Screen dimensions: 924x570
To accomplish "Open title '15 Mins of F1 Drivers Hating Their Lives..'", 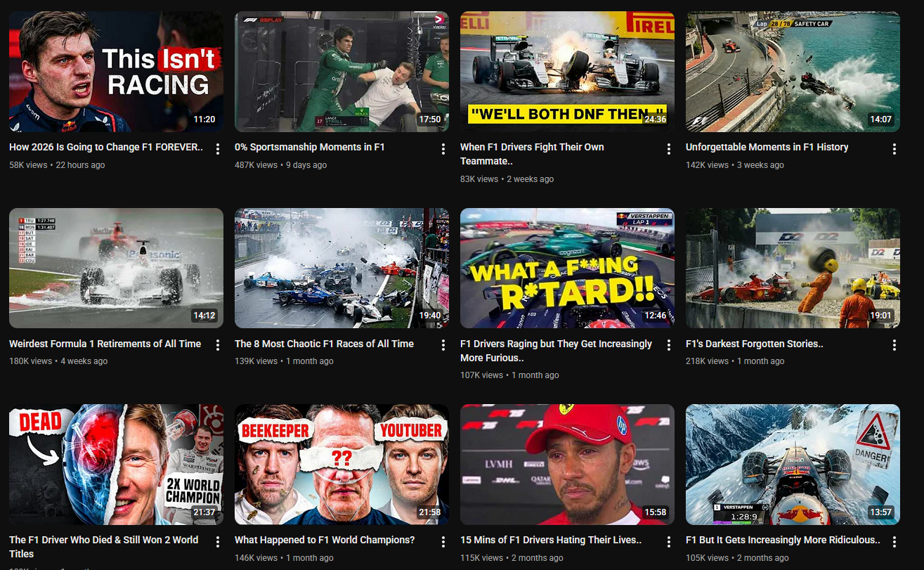I will 551,540.
